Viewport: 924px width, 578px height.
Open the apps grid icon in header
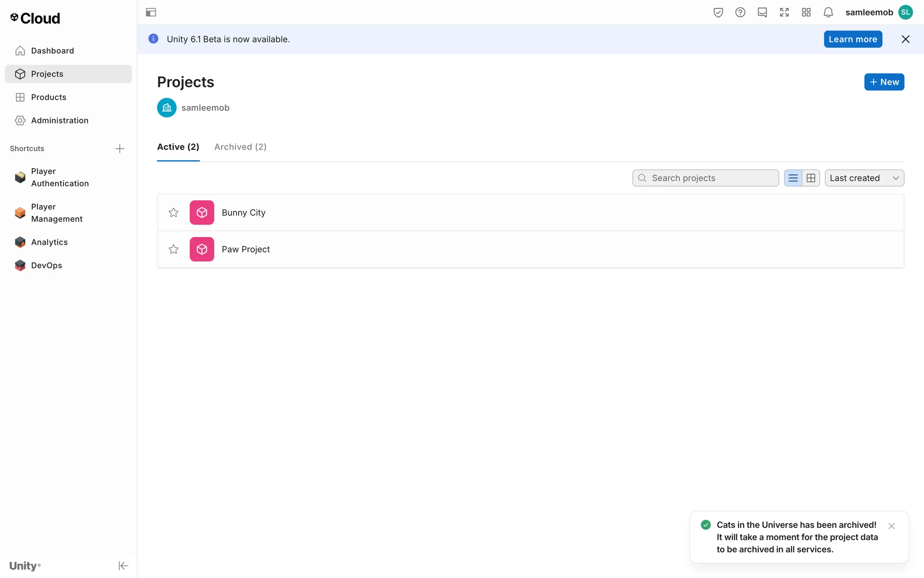point(806,13)
